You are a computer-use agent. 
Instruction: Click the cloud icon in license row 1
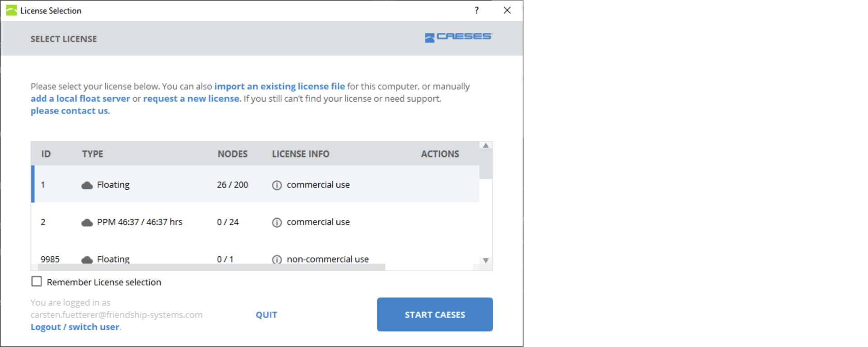coord(87,185)
